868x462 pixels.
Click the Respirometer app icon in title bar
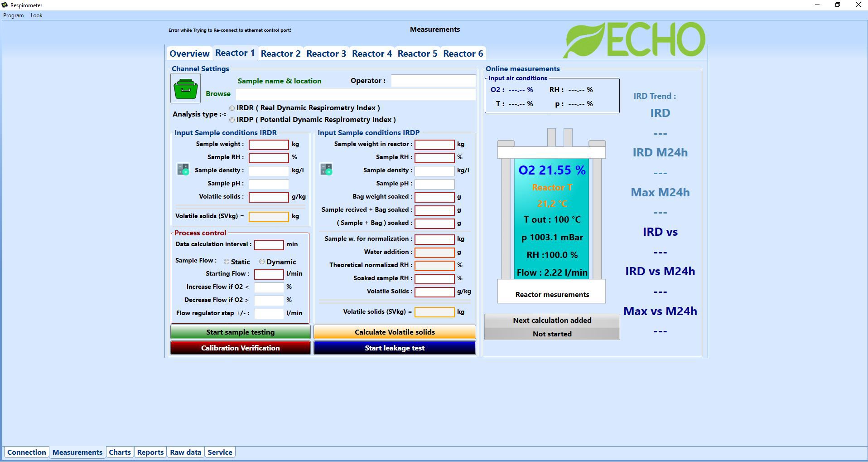pos(5,5)
